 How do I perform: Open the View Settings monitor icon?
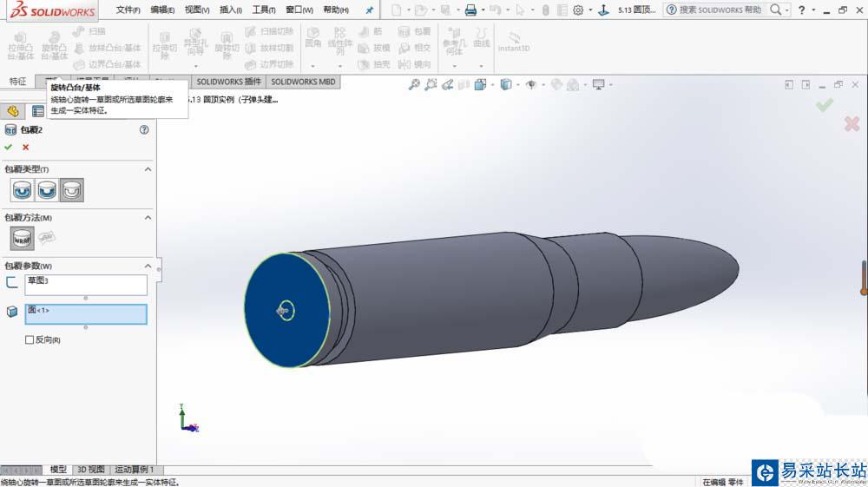(x=598, y=85)
